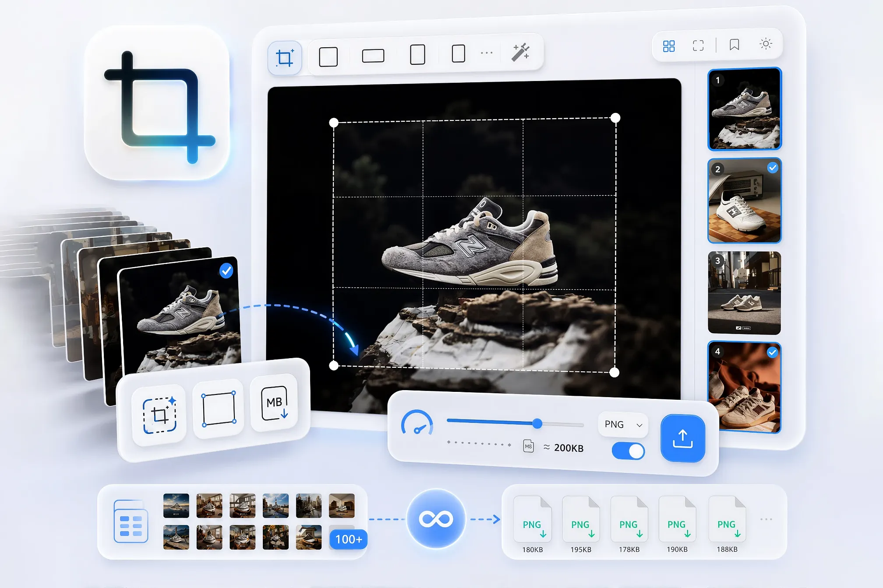The image size is (883, 588).
Task: Uncheck the selected stacked sneaker photo
Action: (226, 271)
